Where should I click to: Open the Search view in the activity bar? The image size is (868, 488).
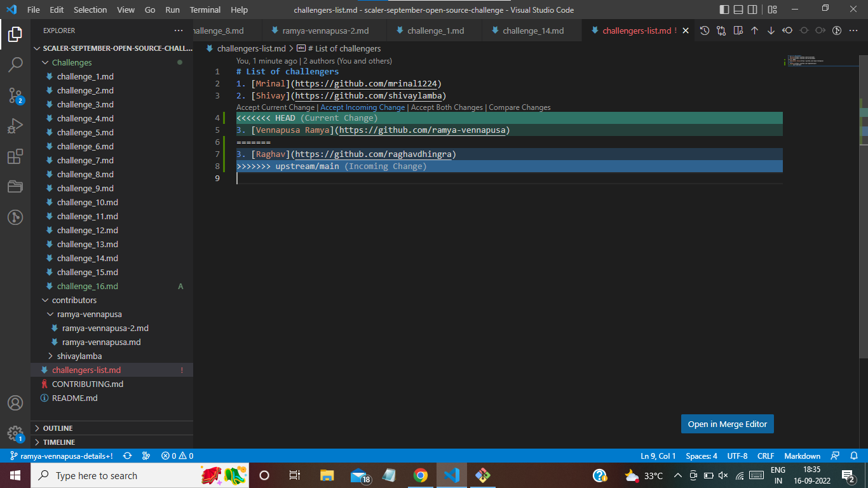[15, 64]
